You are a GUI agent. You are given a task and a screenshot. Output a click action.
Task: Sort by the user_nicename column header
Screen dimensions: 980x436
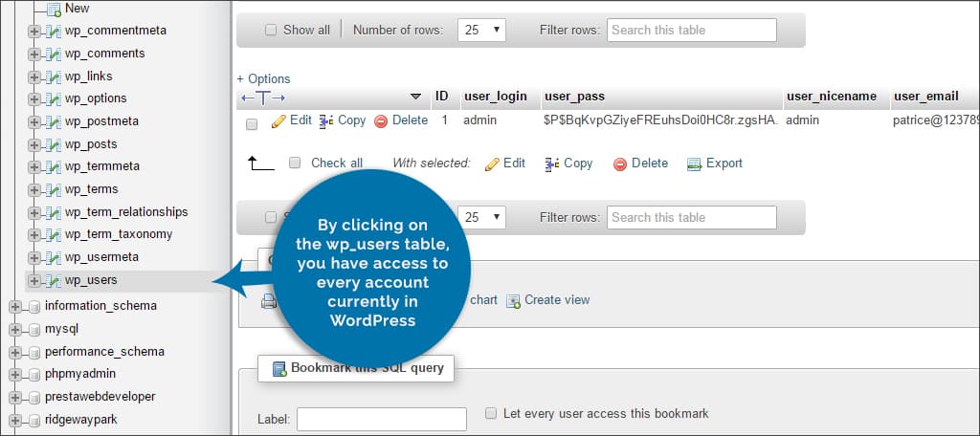(832, 97)
